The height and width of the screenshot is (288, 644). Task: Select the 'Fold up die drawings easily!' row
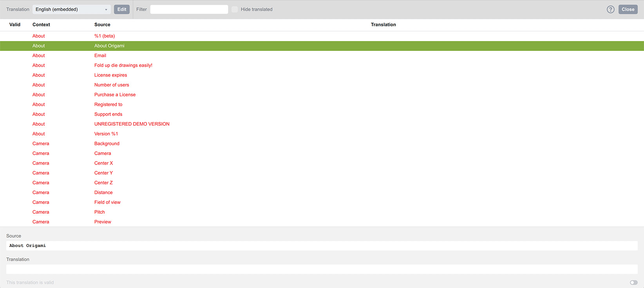coord(123,65)
